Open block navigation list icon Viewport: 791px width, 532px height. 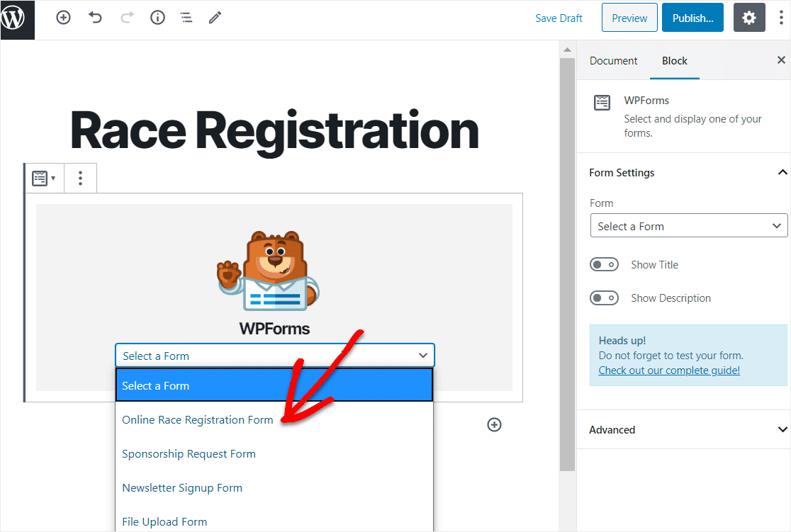[x=186, y=18]
